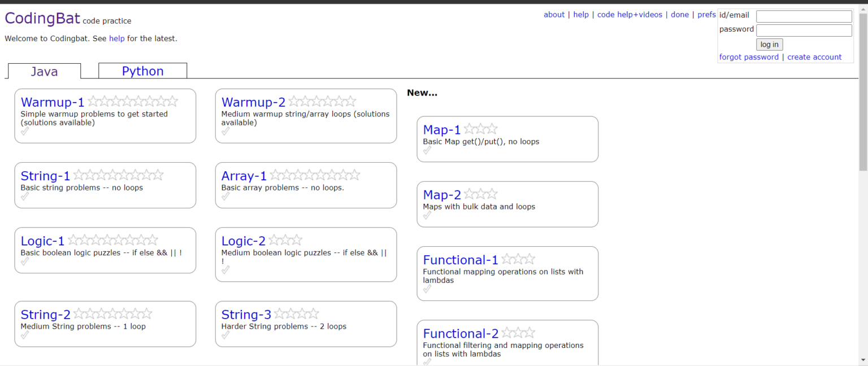The image size is (868, 366).
Task: Open the help link in top navigation
Action: click(581, 15)
